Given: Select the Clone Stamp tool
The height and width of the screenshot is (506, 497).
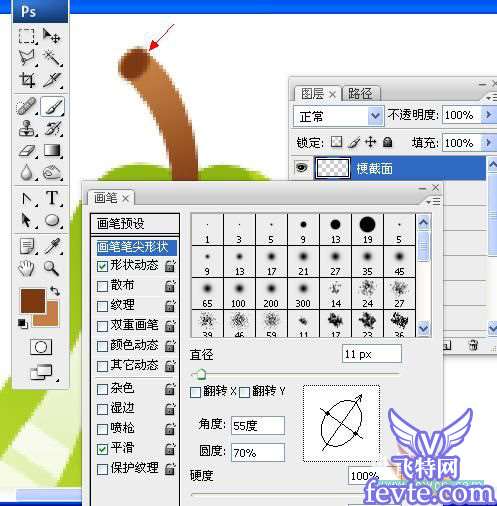Looking at the screenshot, I should [27, 128].
